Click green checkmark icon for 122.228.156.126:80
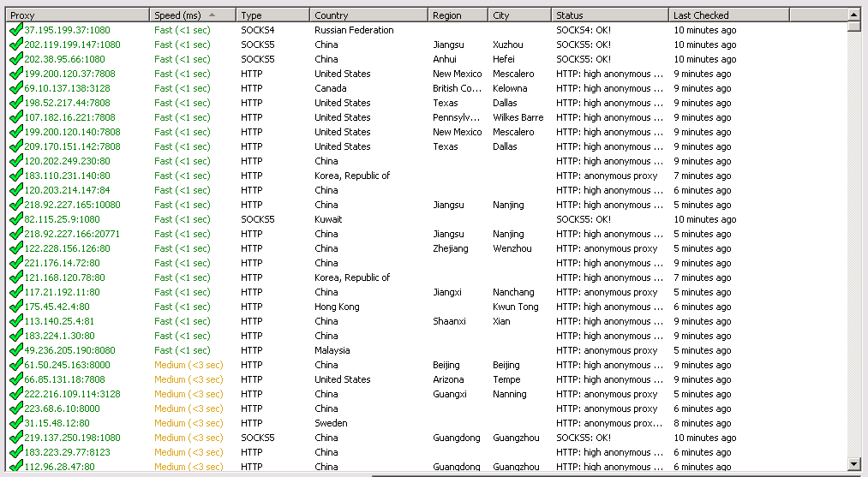868x477 pixels. pos(16,247)
